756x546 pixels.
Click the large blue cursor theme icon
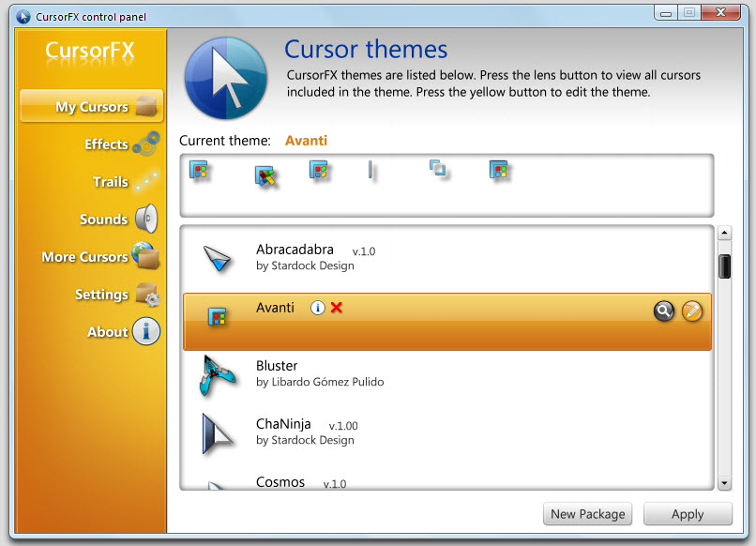pyautogui.click(x=226, y=71)
